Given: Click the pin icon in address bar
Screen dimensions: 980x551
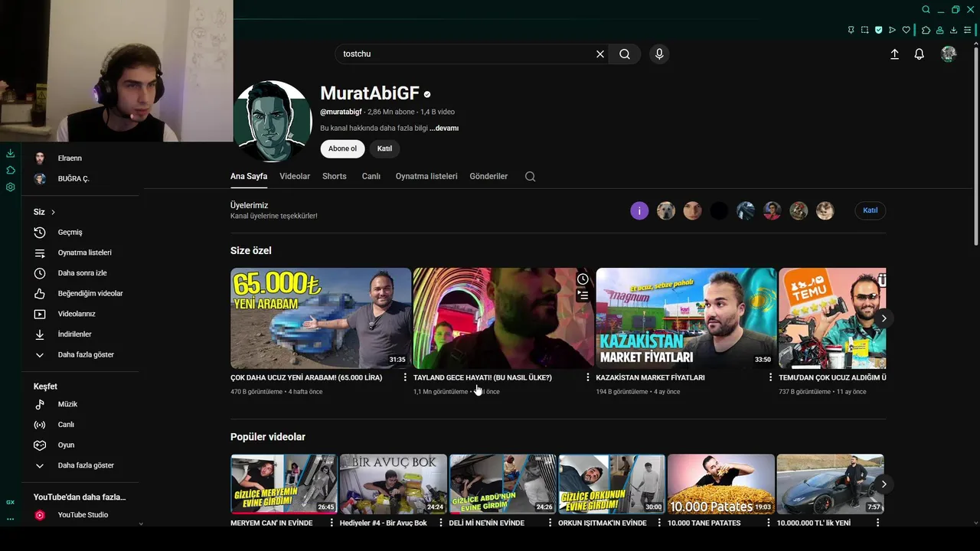Looking at the screenshot, I should tap(851, 30).
